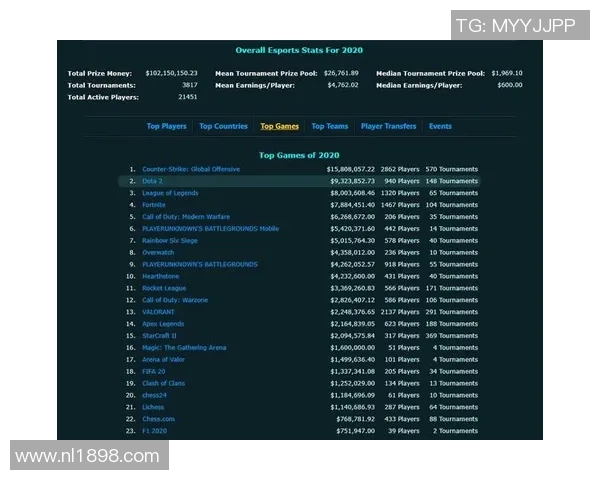
Task: Click the Rainbow Six Siege link
Action: click(x=170, y=240)
